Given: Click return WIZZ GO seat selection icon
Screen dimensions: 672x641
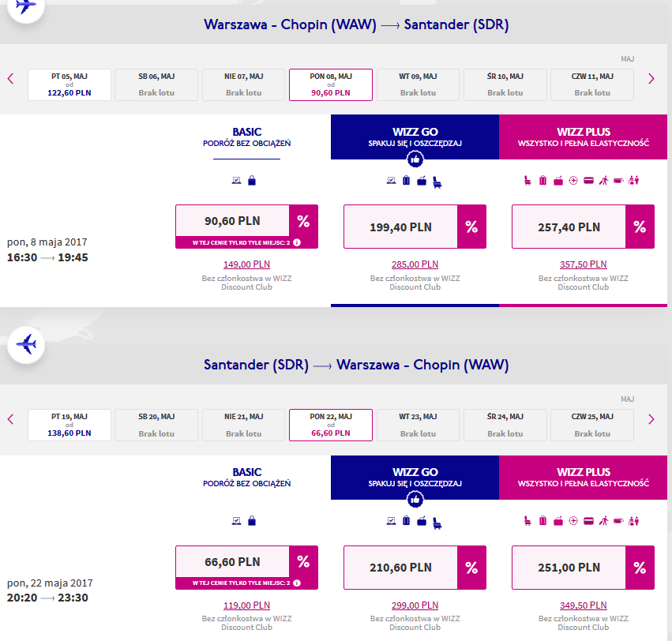Looking at the screenshot, I should 437,523.
